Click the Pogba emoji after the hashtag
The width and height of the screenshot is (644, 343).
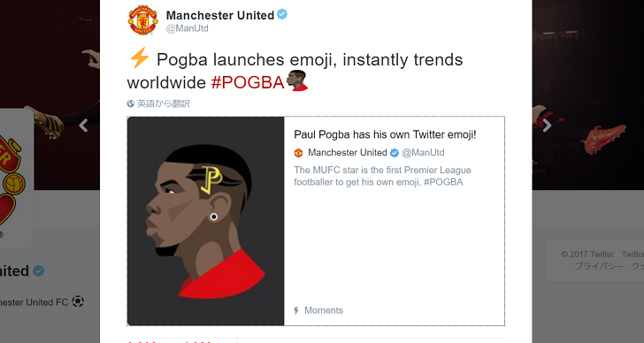(296, 80)
